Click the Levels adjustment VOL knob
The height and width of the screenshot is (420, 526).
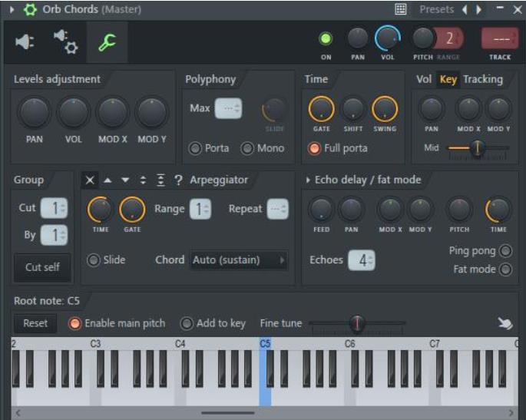click(x=74, y=113)
